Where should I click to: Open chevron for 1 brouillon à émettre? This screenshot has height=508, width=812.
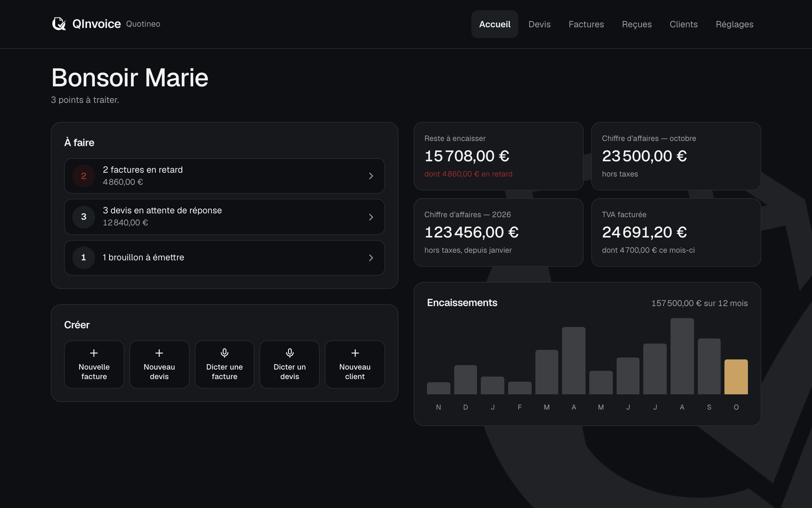click(x=371, y=258)
